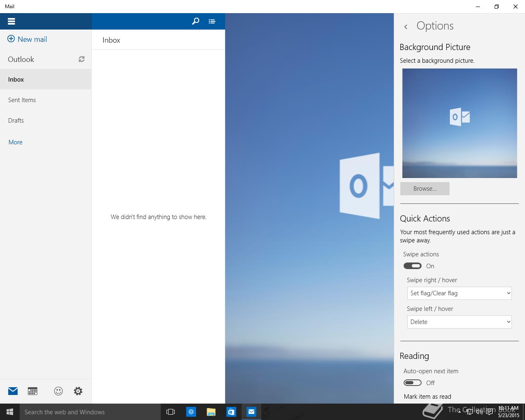Switch to Mail using envelope icon
The image size is (525, 420).
(13, 391)
